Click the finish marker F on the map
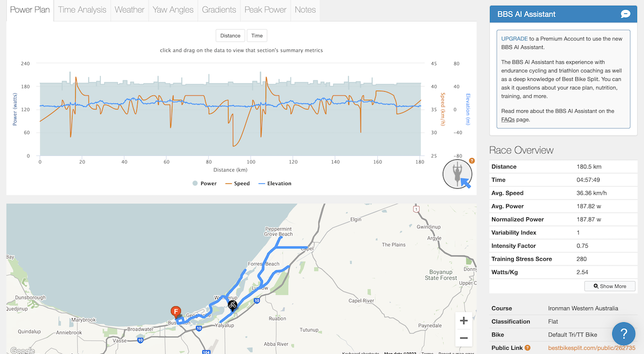The width and height of the screenshot is (644, 354). (175, 312)
